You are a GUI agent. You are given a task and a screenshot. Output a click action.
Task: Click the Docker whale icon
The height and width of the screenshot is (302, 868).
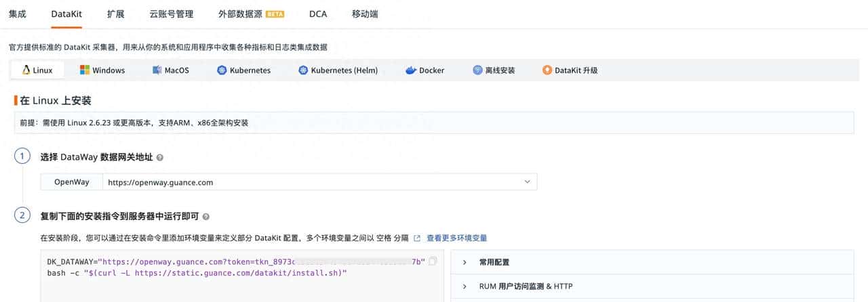(410, 70)
